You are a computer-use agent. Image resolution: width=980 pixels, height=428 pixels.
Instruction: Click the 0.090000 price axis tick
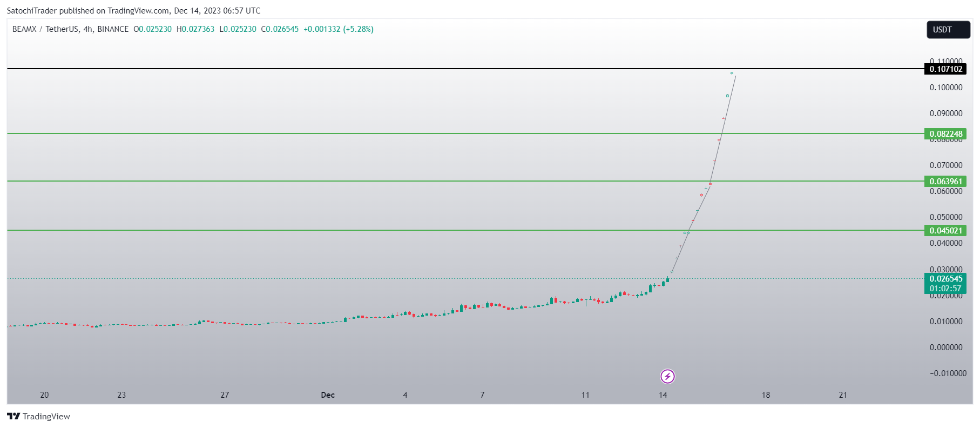(x=946, y=113)
